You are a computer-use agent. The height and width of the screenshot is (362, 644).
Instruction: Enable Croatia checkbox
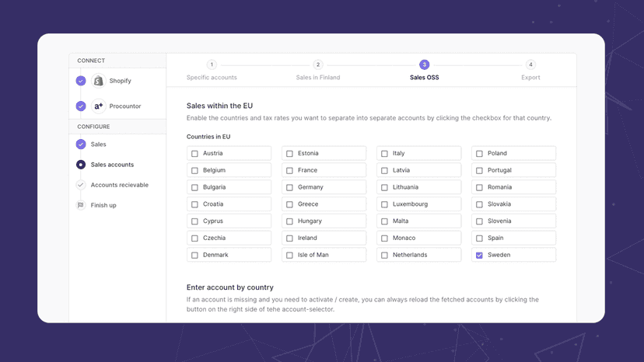(194, 204)
